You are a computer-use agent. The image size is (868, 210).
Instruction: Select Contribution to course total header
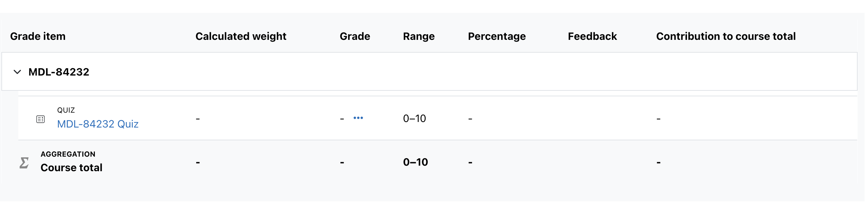726,36
